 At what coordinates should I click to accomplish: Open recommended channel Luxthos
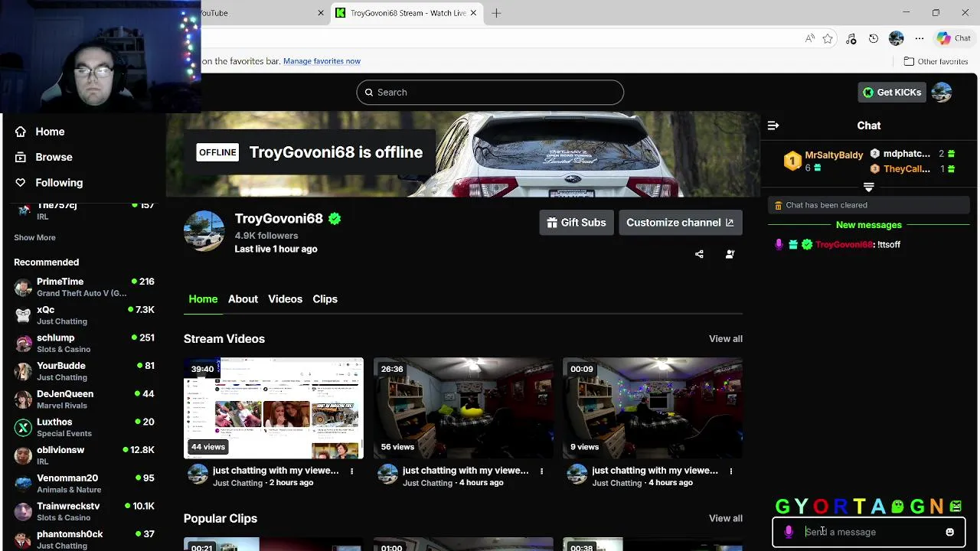[84, 427]
